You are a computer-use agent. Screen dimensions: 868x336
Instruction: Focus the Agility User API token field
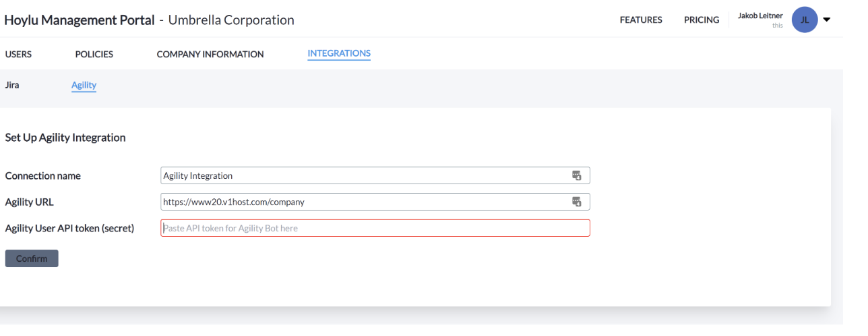[x=375, y=228]
